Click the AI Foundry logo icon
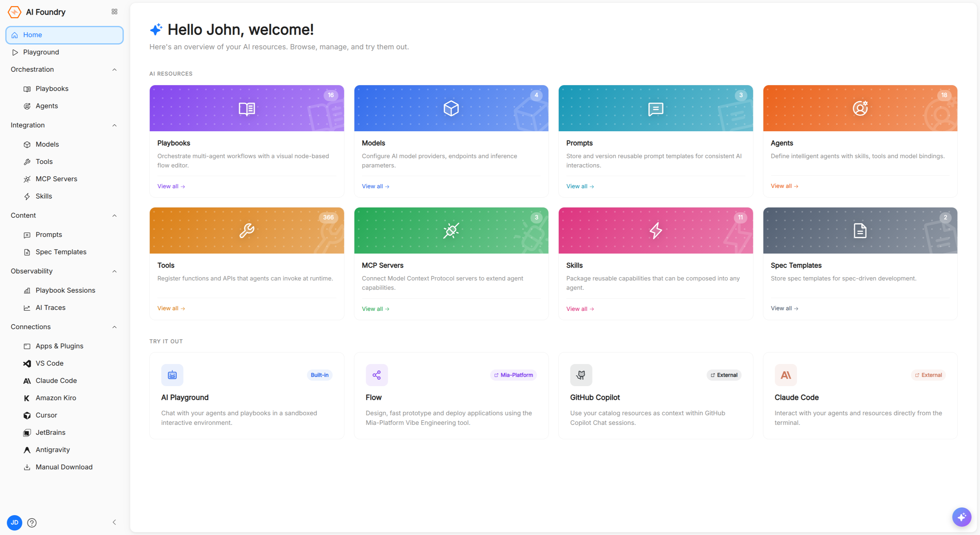 point(14,12)
